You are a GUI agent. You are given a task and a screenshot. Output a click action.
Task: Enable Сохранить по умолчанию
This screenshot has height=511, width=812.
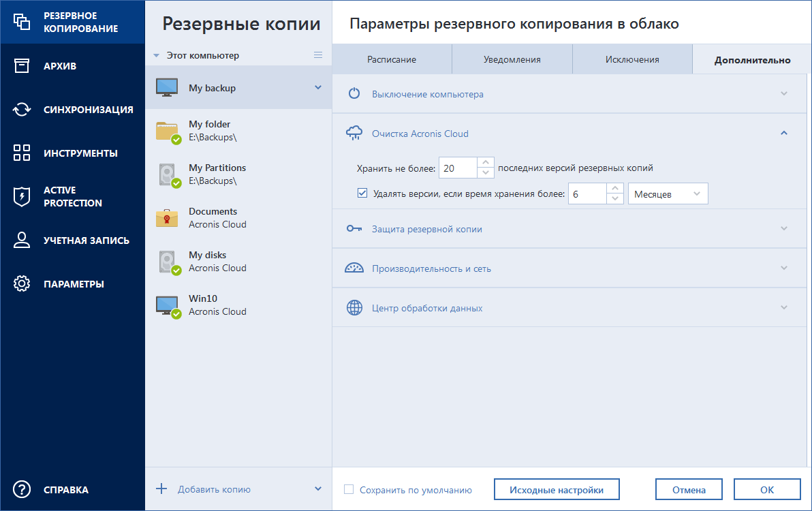[x=349, y=489]
